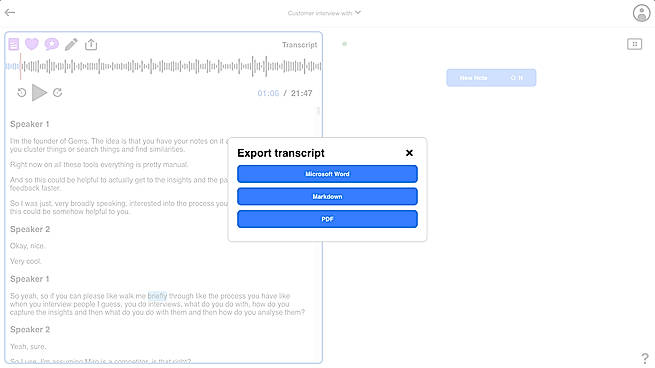Viewport: 655px width, 368px height.
Task: Rewind audio with the back-skip icon
Action: pos(22,93)
